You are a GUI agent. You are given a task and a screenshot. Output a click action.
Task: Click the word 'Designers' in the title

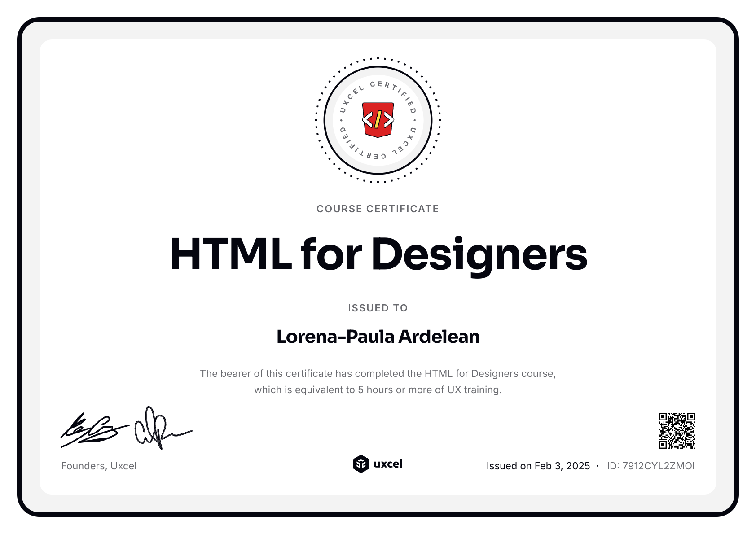tap(479, 254)
